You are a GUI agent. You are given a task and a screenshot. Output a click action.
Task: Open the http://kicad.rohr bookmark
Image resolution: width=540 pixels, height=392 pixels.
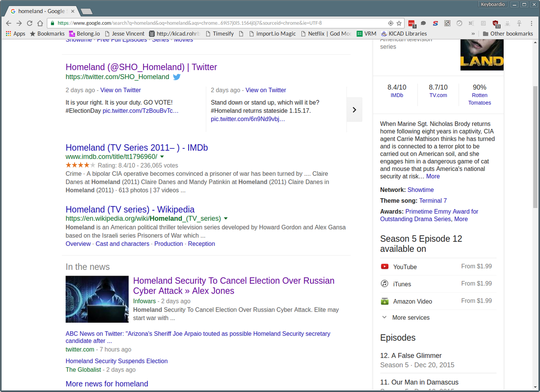(175, 34)
